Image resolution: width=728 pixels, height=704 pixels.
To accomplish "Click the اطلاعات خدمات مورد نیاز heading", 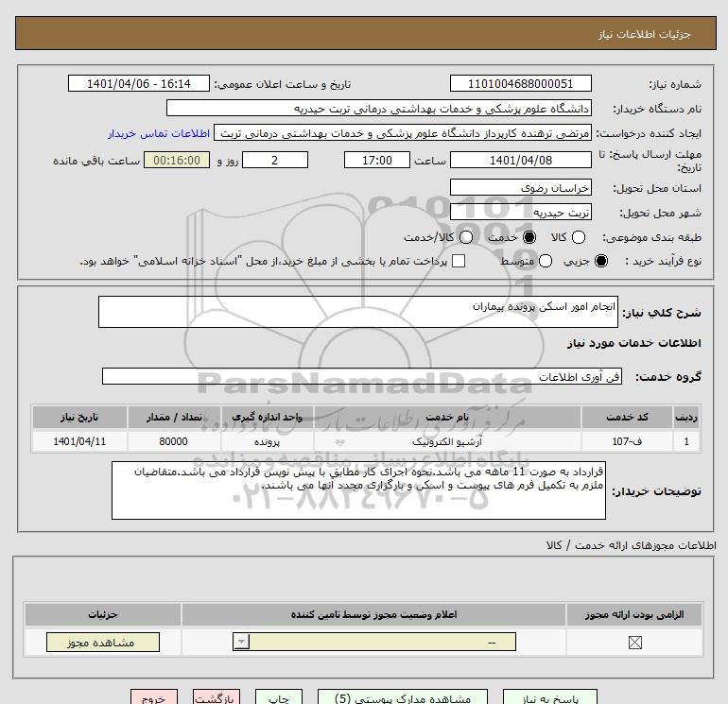I will (634, 343).
